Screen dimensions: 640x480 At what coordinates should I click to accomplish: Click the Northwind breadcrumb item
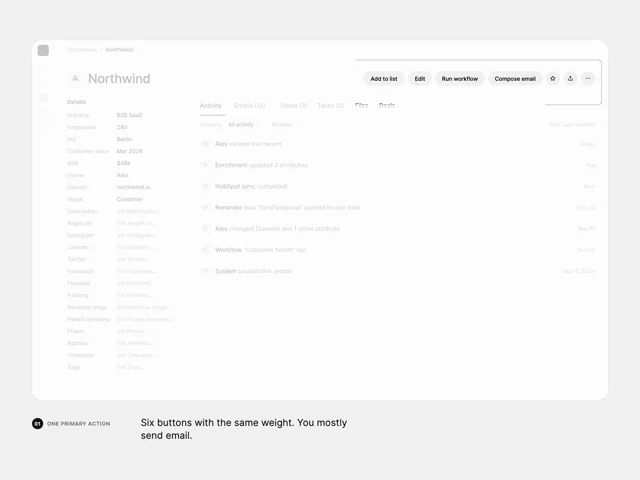pos(119,50)
